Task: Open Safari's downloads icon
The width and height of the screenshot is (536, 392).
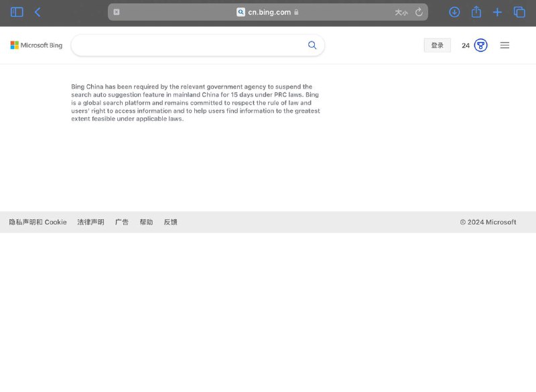Action: 454,12
